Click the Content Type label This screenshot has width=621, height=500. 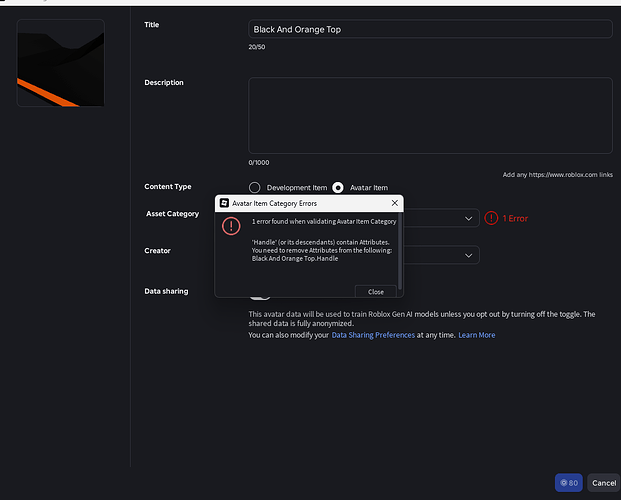pyautogui.click(x=168, y=187)
